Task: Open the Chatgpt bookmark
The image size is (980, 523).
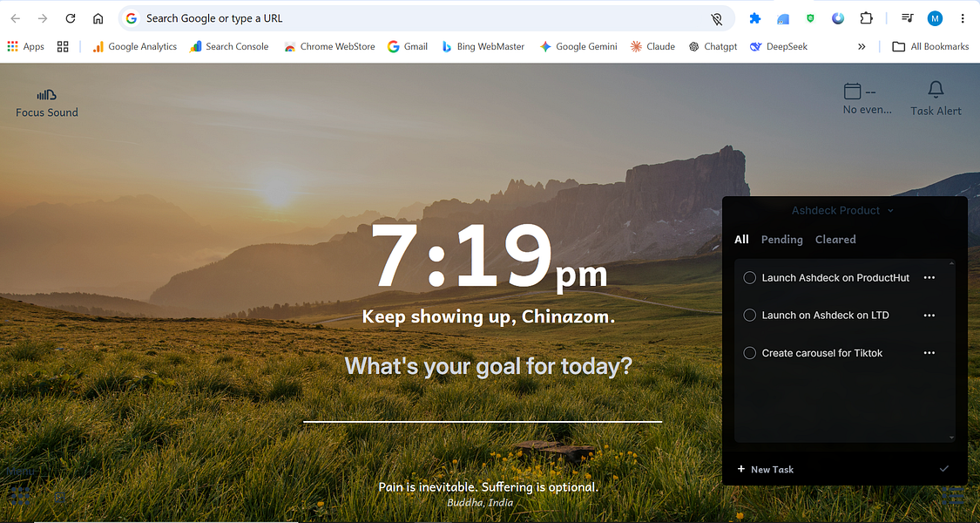Action: pos(713,46)
